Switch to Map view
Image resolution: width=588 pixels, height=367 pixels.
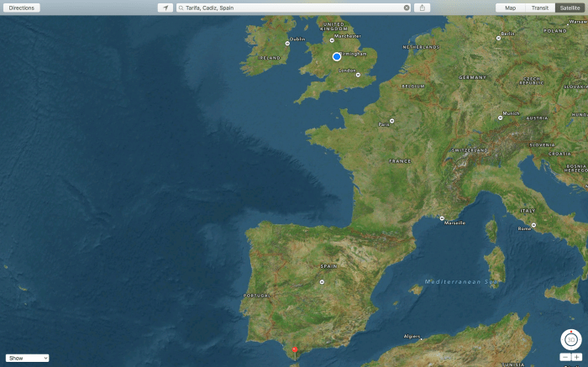coord(510,8)
